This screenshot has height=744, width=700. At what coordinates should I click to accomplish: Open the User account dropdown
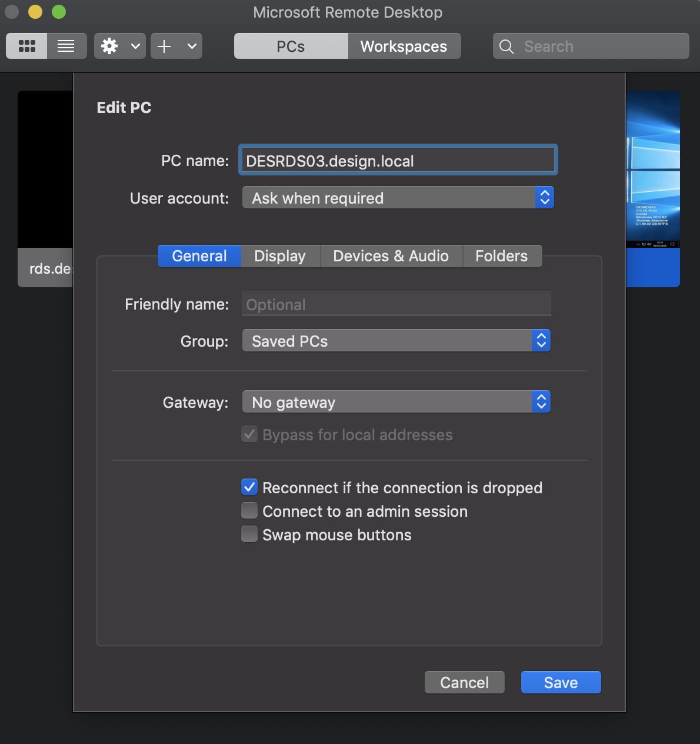click(398, 198)
